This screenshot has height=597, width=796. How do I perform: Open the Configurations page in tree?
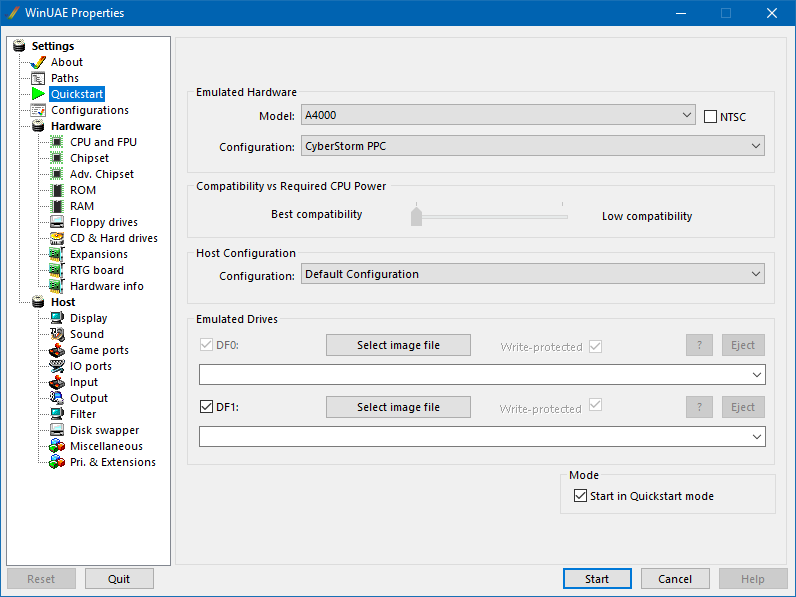click(89, 110)
